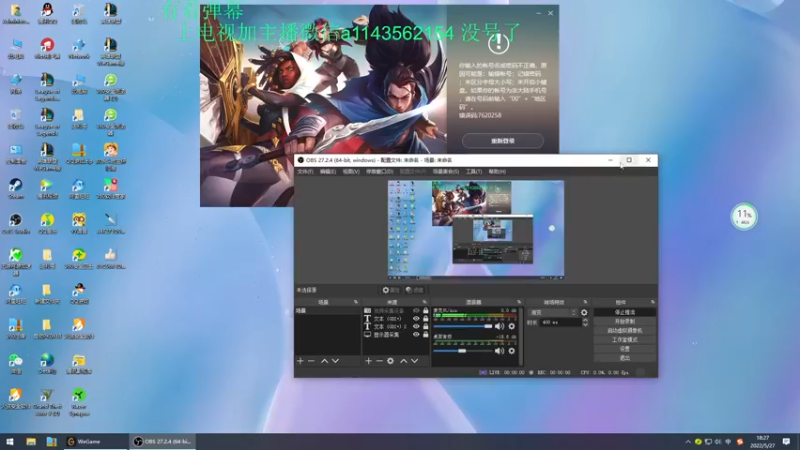Click the floating 11% performance widget
This screenshot has width=800, height=450.
[744, 216]
